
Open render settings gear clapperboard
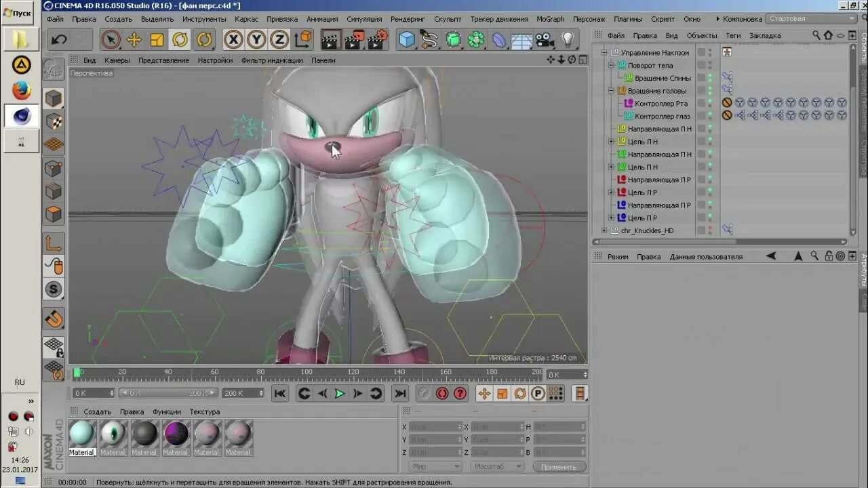[378, 40]
